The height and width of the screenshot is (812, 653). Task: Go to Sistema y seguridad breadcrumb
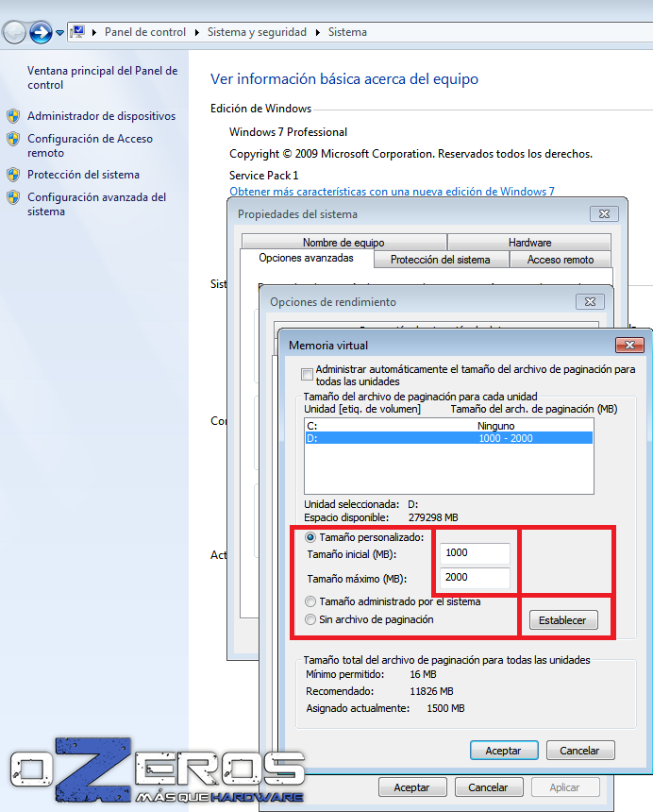pyautogui.click(x=257, y=32)
